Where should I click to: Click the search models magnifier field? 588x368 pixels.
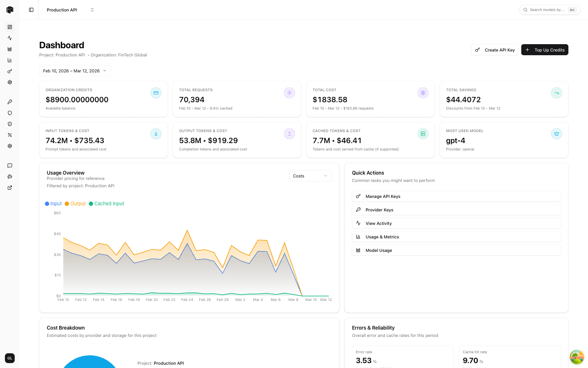click(550, 9)
